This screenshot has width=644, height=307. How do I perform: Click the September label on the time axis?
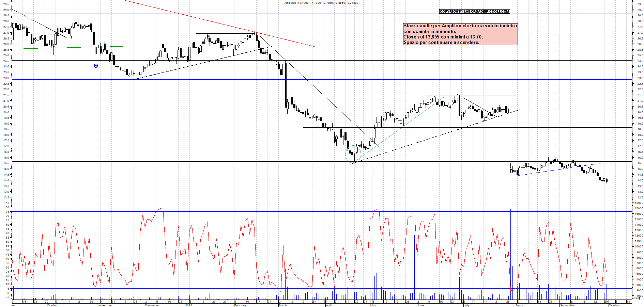pyautogui.click(x=567, y=305)
